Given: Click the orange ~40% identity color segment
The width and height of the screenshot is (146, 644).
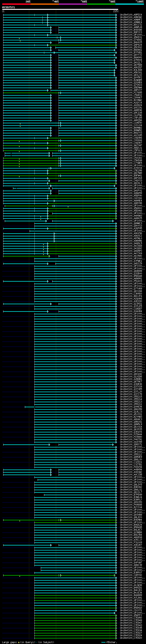Looking at the screenshot, I should point(45,4).
